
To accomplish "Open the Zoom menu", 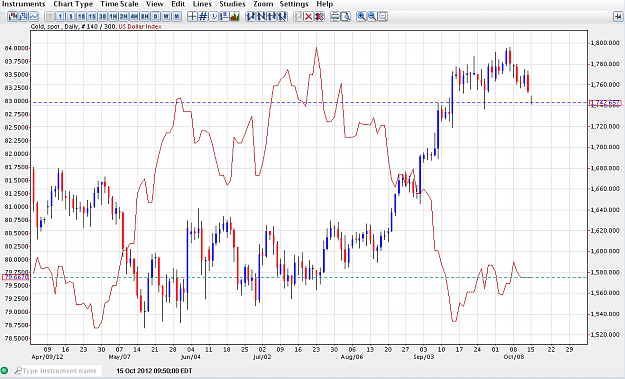I will [263, 4].
